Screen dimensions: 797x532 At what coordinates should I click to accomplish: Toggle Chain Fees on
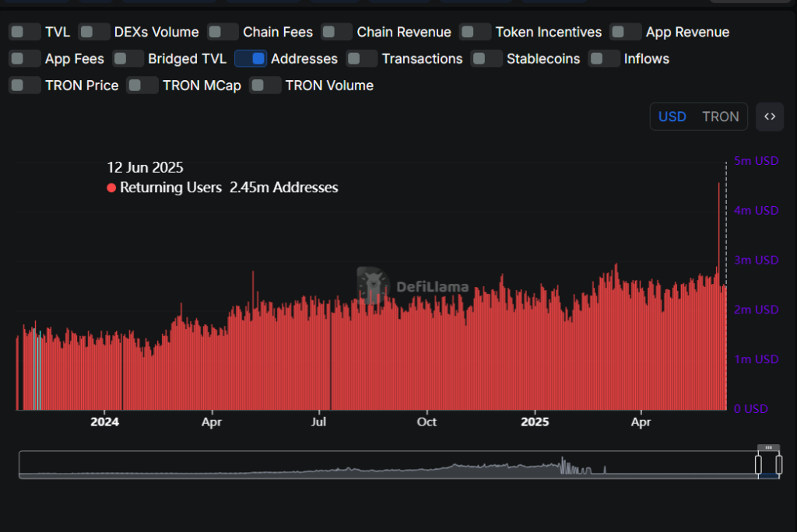point(223,32)
